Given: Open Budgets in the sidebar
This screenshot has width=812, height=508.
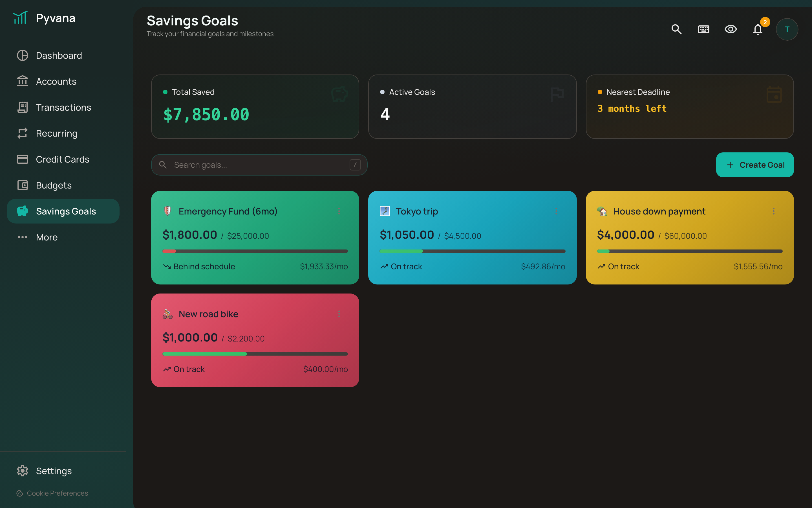Looking at the screenshot, I should click(x=63, y=185).
